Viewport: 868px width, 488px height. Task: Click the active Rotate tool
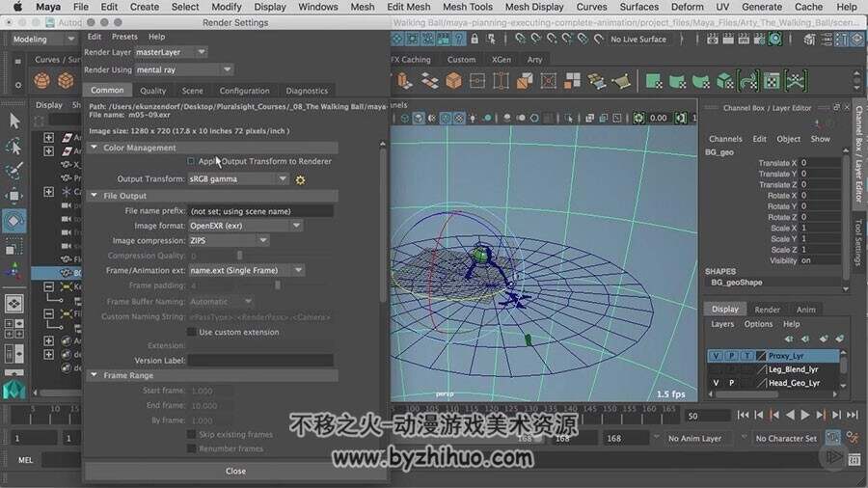pyautogui.click(x=14, y=221)
